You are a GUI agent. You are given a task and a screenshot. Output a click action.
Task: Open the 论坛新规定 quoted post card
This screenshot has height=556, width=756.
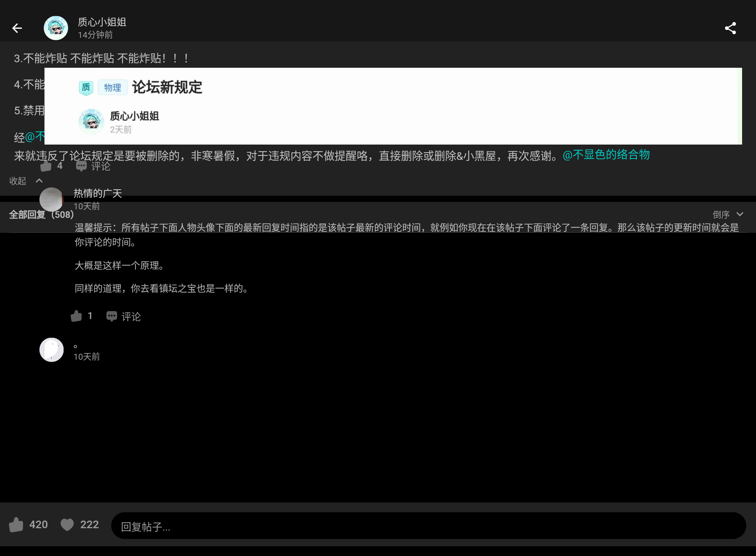(393, 106)
